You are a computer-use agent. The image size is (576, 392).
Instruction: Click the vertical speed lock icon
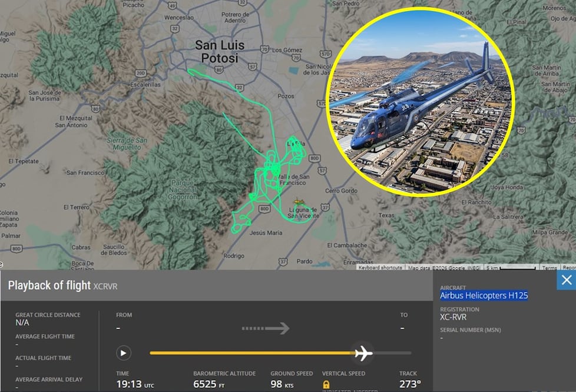(x=326, y=384)
